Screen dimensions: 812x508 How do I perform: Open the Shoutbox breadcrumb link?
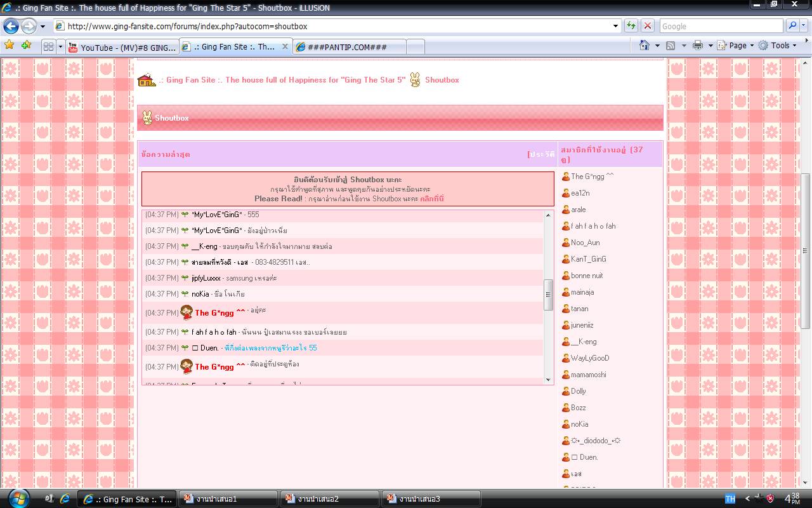coord(442,80)
